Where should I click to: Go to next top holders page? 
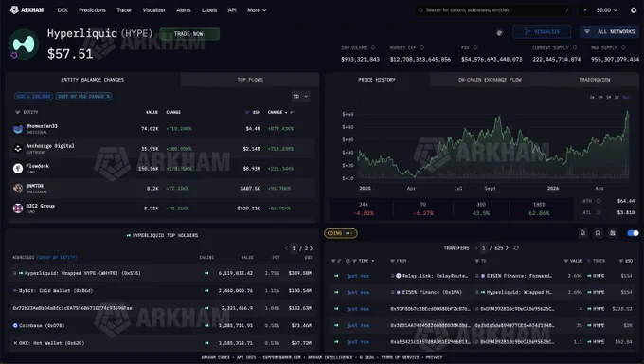click(311, 248)
